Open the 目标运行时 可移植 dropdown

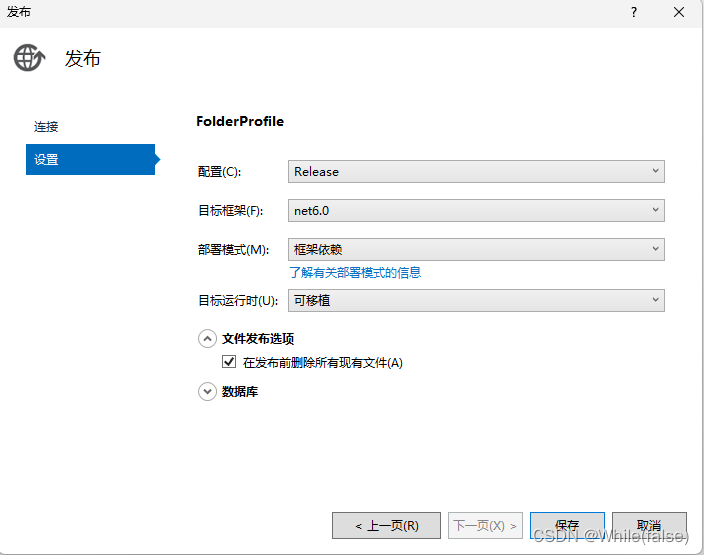[476, 299]
